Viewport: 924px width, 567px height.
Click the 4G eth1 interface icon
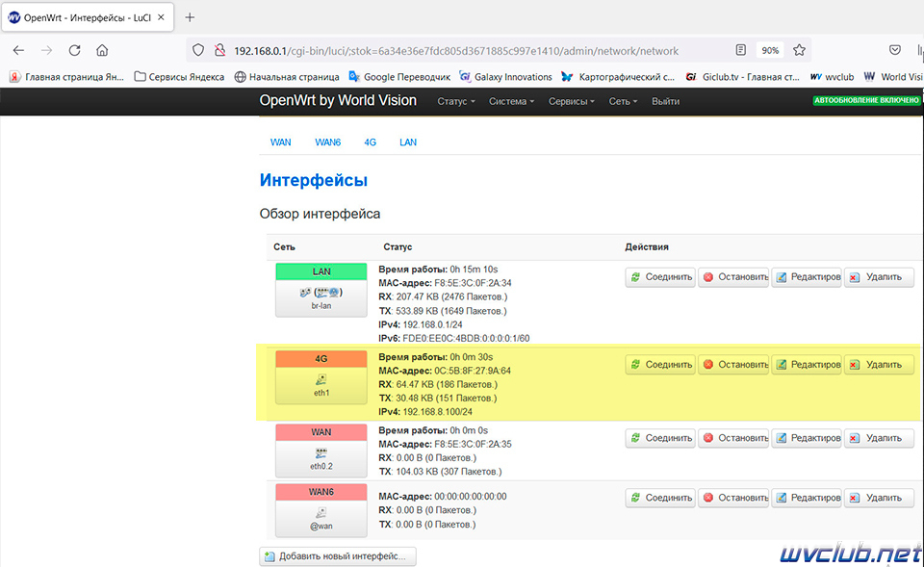(321, 377)
